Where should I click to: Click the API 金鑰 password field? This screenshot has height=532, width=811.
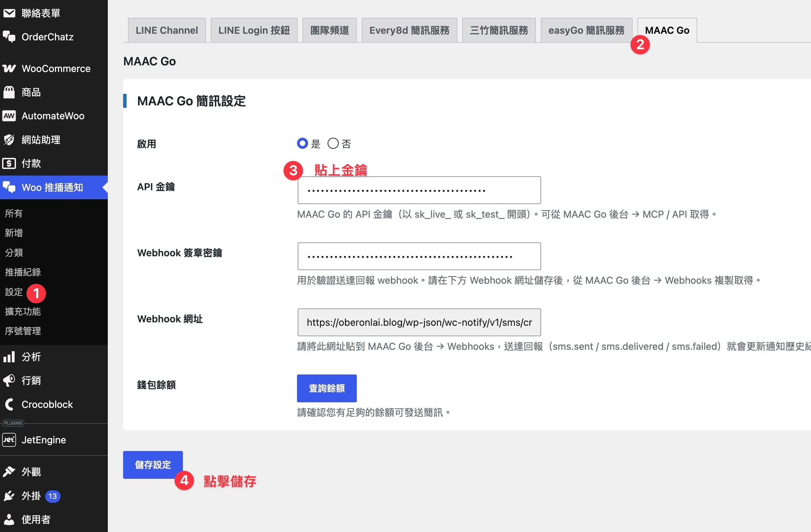click(419, 190)
